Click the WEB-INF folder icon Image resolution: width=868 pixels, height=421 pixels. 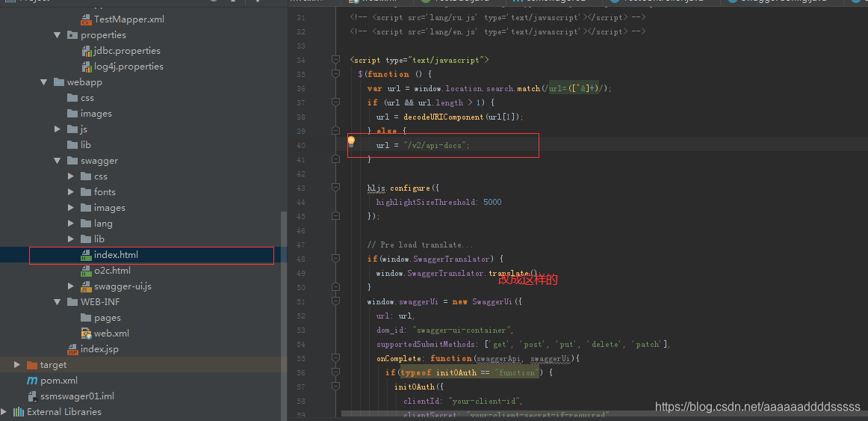(72, 302)
